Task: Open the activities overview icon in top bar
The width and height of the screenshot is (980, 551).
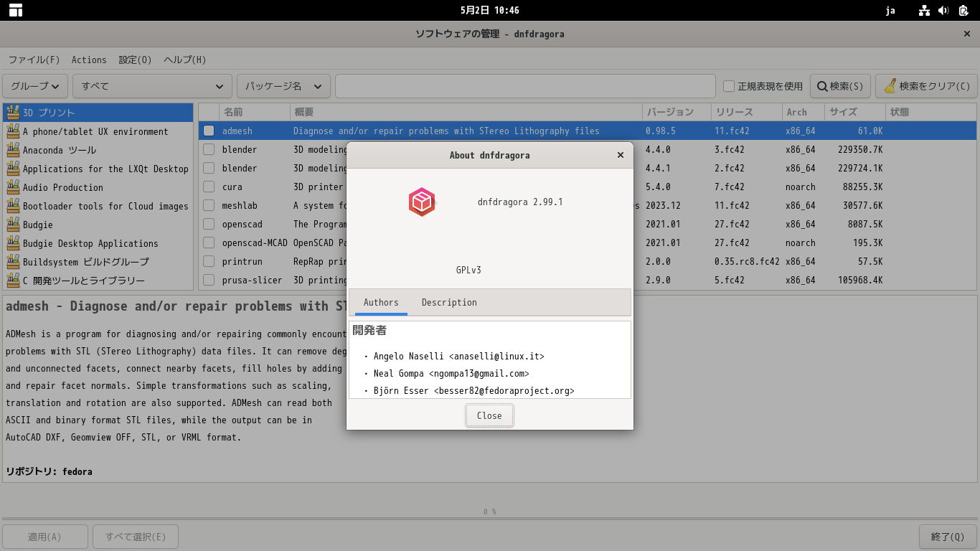Action: coord(16,10)
